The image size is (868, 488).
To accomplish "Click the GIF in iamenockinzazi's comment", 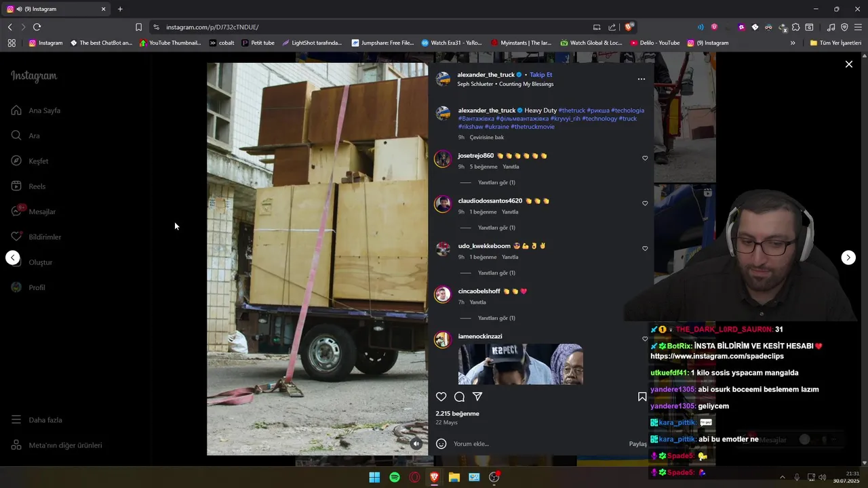I will click(520, 365).
